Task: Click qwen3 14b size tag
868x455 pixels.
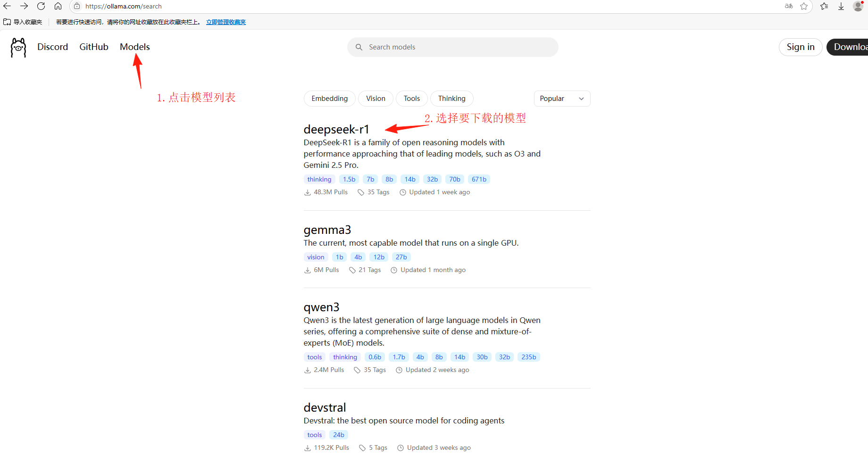Action: (x=460, y=357)
